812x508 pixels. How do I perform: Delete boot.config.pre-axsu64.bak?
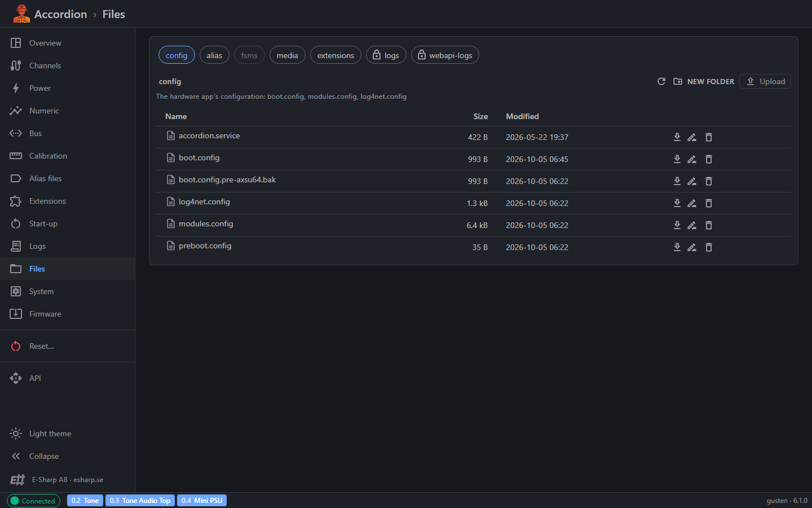[x=709, y=181]
